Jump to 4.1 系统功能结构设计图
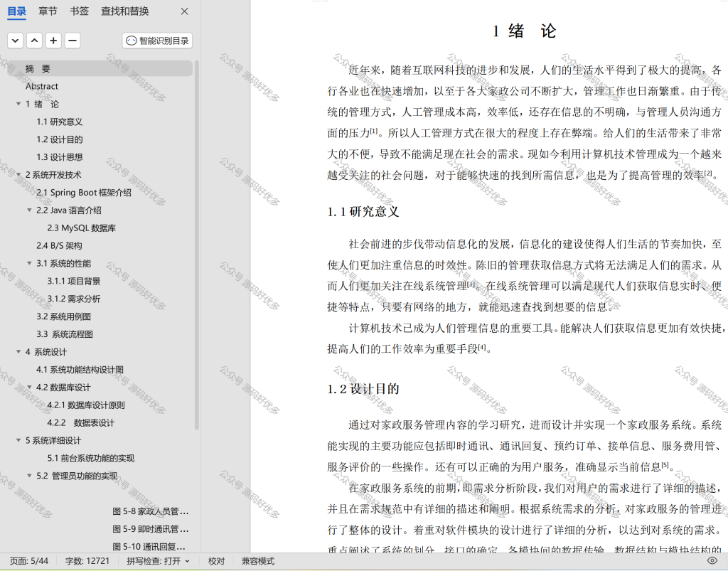Viewport: 728px width, 571px height. tap(80, 370)
